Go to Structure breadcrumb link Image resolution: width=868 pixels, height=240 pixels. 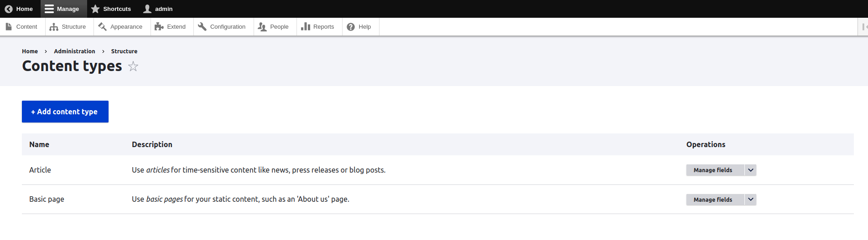coord(124,51)
